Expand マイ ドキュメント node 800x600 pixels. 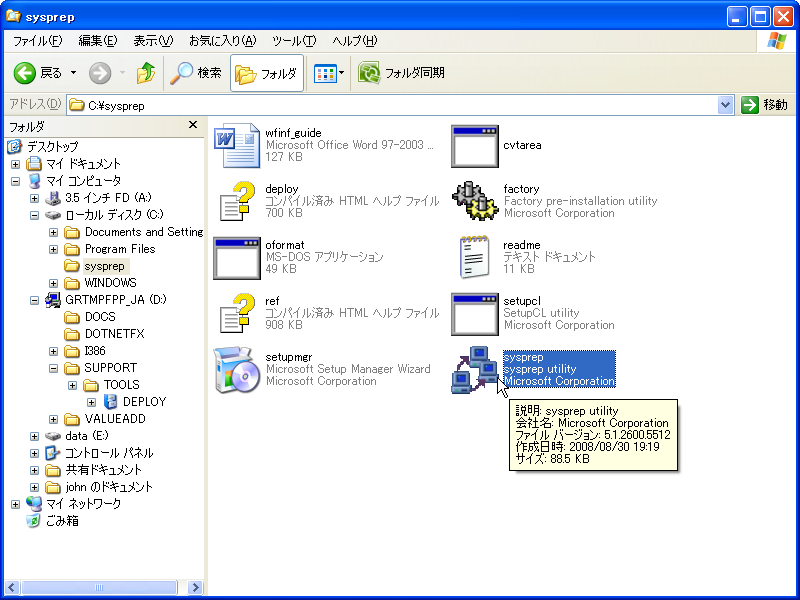pos(15,164)
